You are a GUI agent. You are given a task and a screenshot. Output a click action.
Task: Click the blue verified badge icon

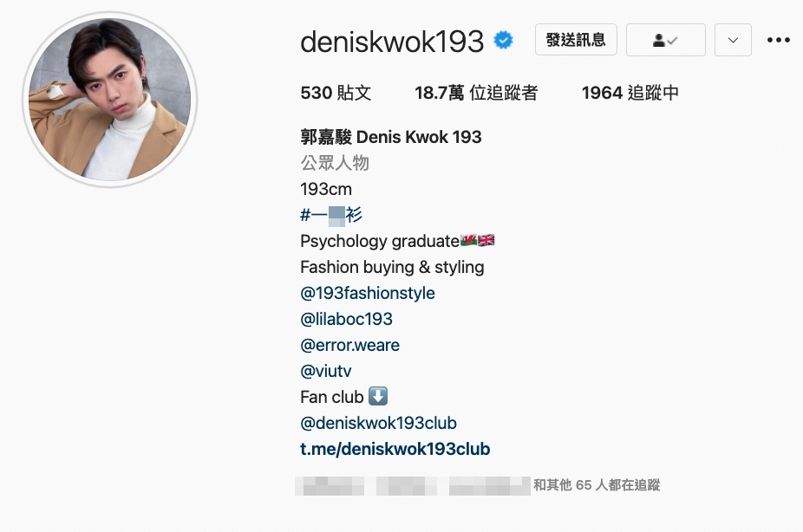[x=503, y=40]
